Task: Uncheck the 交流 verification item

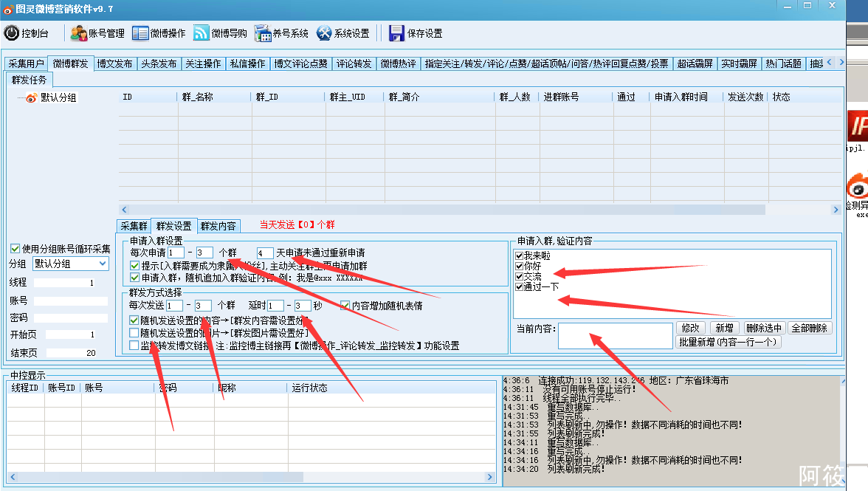Action: tap(520, 276)
